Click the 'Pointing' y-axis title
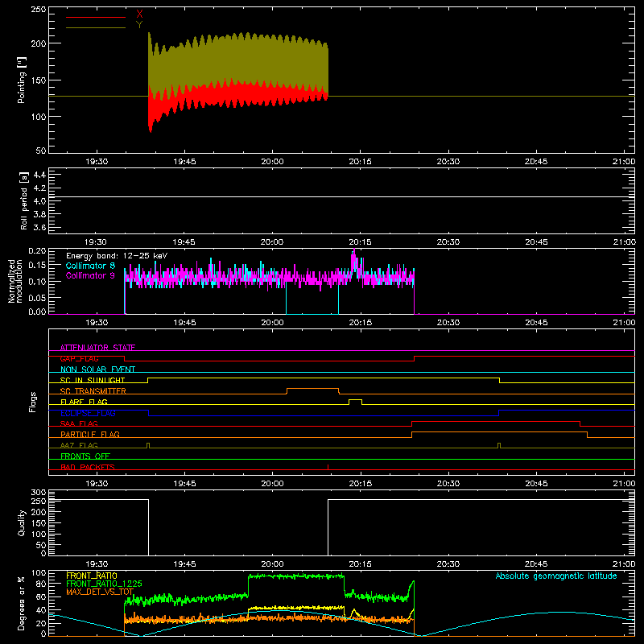 pos(22,80)
